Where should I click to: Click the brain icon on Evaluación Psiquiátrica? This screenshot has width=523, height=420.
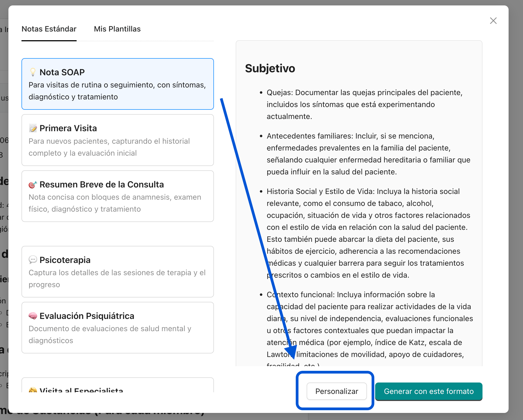coord(33,316)
